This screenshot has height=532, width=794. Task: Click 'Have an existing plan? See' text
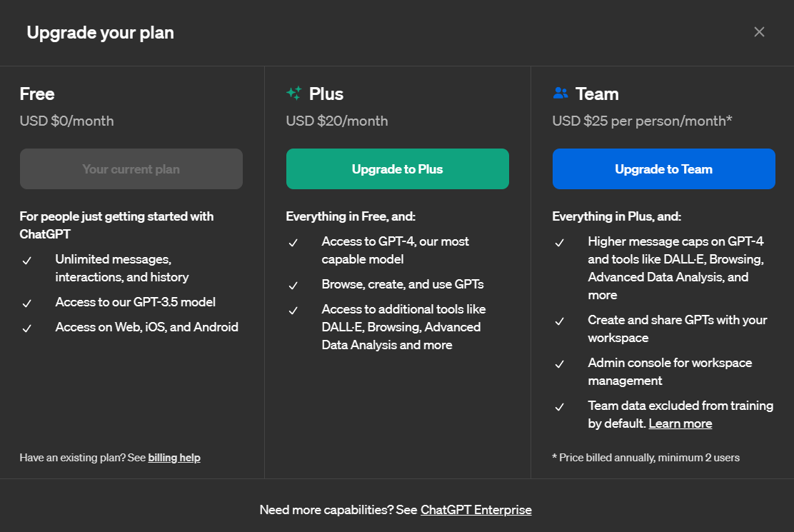coord(83,458)
